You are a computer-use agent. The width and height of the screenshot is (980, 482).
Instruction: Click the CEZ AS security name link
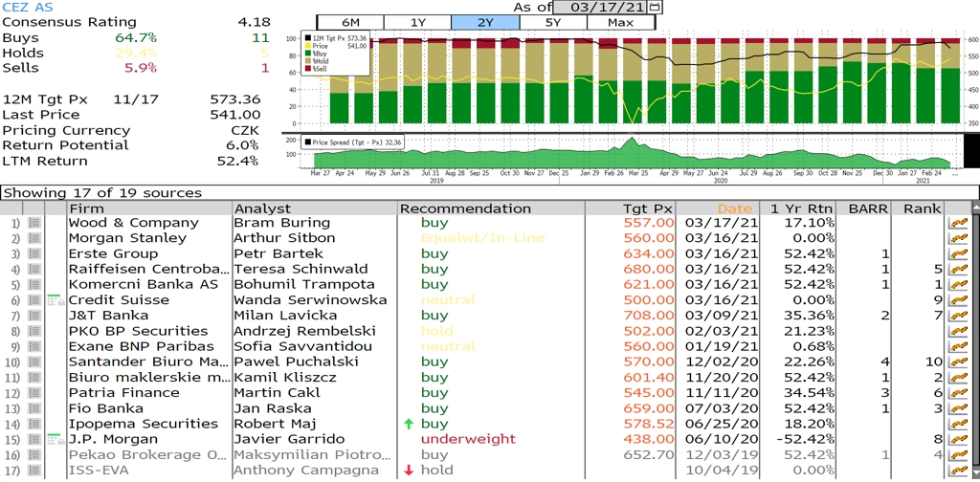[28, 8]
